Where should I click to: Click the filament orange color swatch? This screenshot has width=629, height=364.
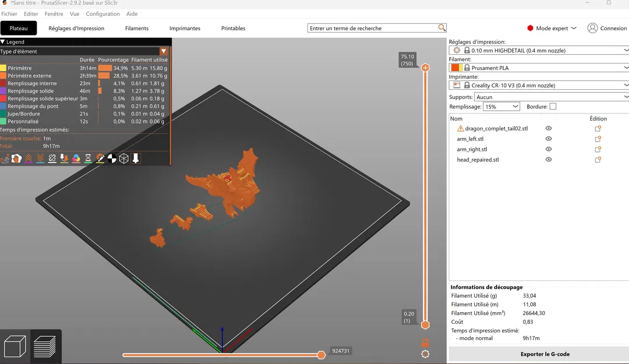coord(457,68)
